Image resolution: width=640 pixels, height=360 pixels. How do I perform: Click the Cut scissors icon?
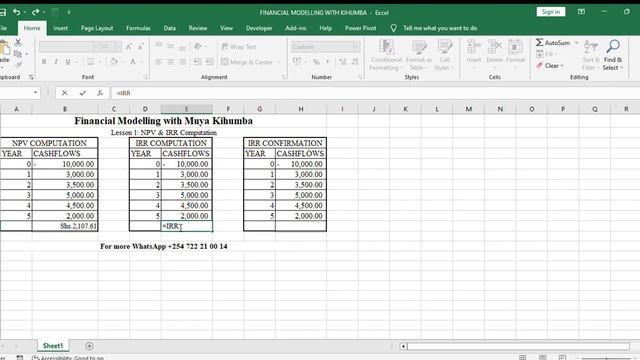coord(18,42)
